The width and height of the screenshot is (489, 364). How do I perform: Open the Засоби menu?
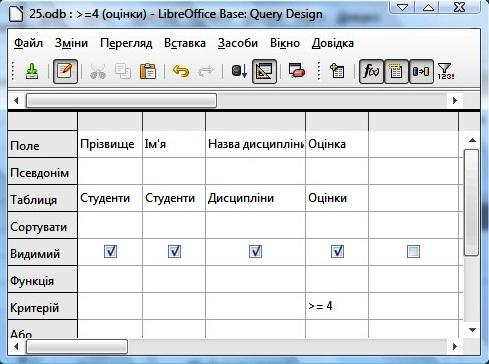pyautogui.click(x=238, y=43)
